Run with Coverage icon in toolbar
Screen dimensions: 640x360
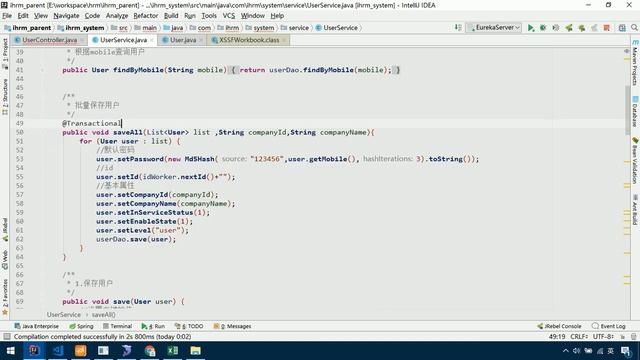coord(556,28)
